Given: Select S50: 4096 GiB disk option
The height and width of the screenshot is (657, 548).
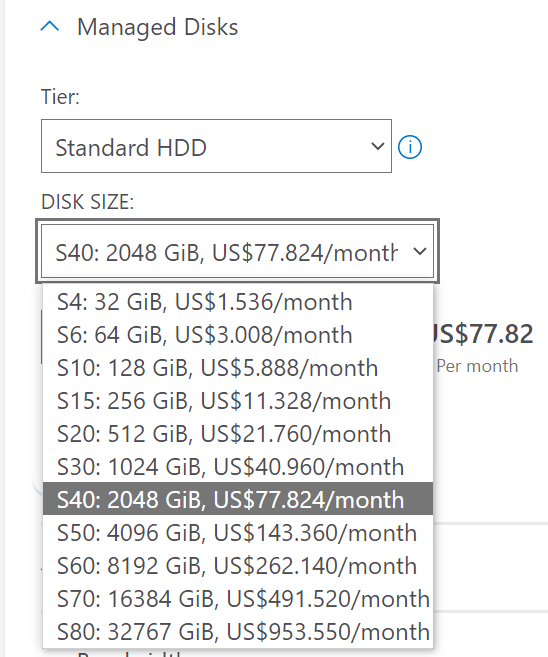Looking at the screenshot, I should [238, 533].
